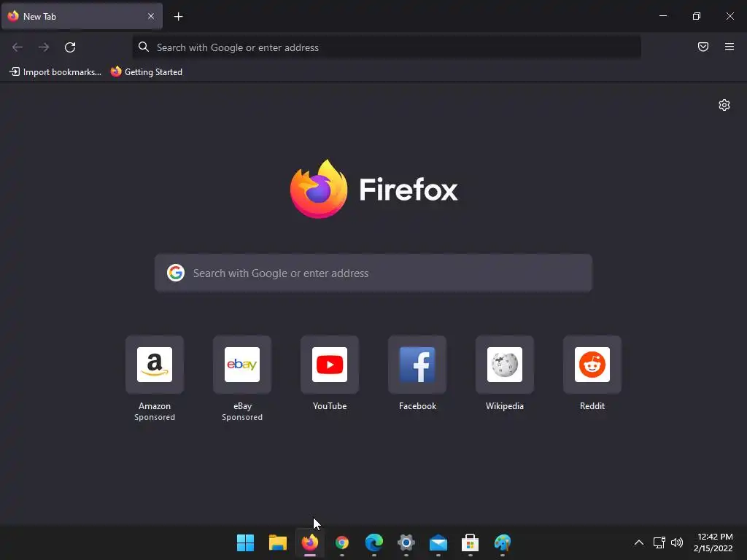Viewport: 747px width, 560px height.
Task: Show hidden system tray icons
Action: pos(639,542)
